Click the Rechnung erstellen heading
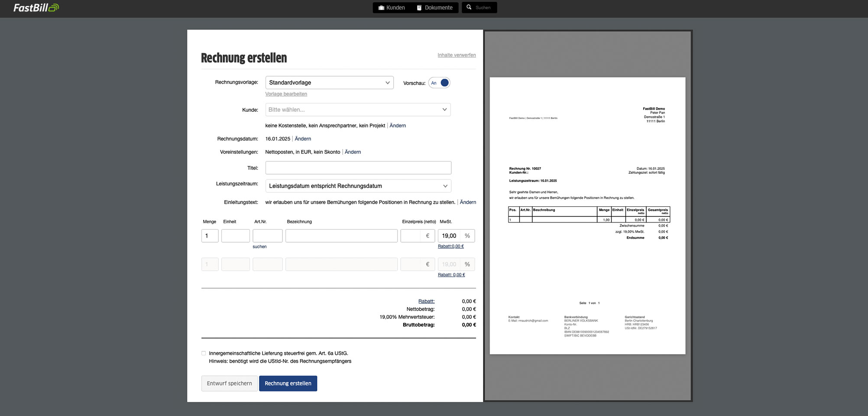868x416 pixels. click(x=244, y=58)
